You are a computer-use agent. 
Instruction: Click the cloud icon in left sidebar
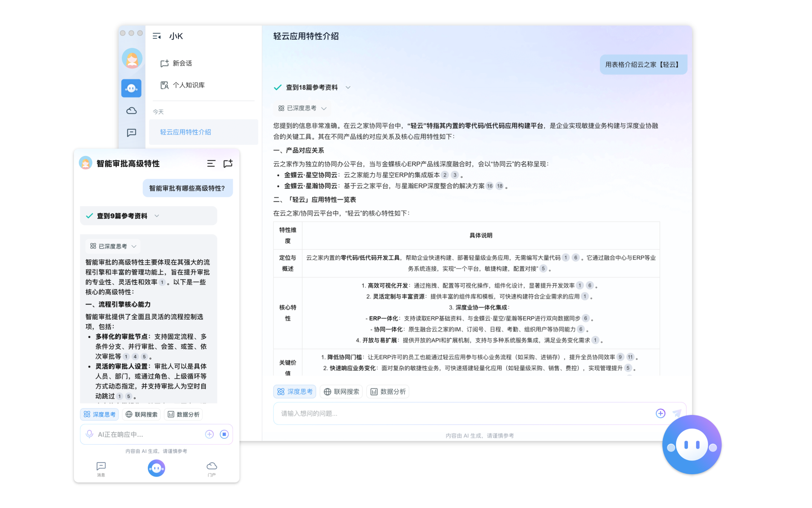tap(131, 110)
